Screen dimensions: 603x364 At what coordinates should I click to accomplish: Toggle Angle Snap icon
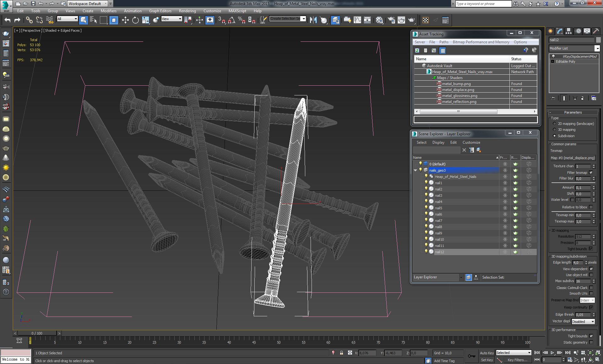(x=231, y=20)
